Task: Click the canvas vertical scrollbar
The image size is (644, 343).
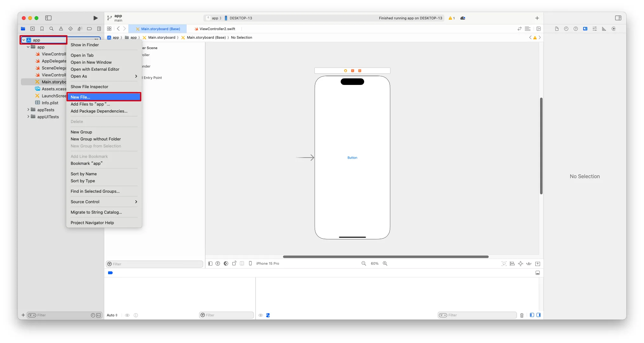Action: coord(541,146)
